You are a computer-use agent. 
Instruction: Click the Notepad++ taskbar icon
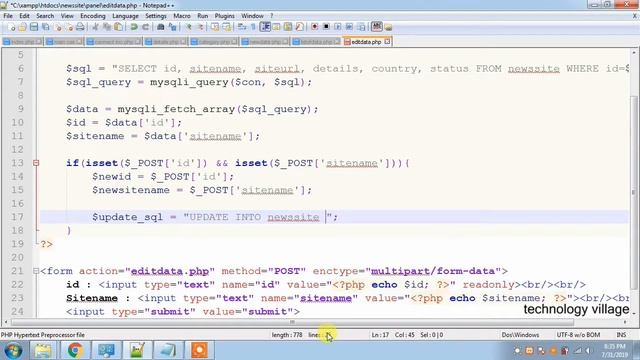pos(138,351)
